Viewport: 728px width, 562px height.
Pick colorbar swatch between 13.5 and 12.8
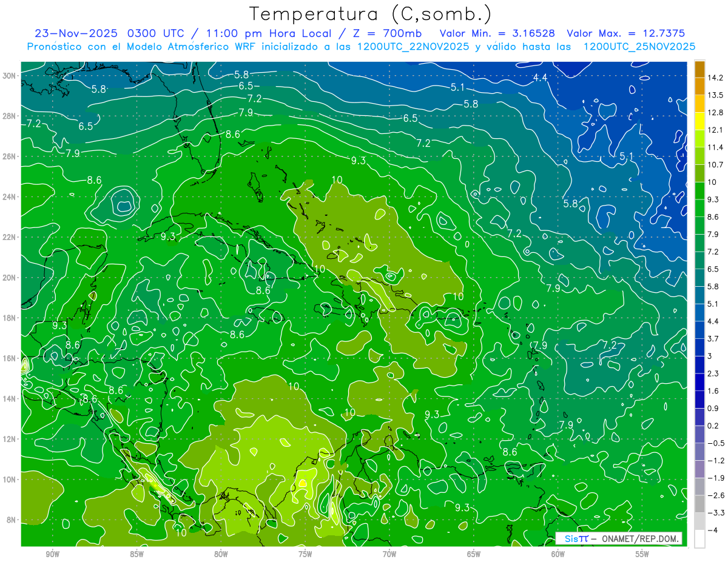click(699, 104)
